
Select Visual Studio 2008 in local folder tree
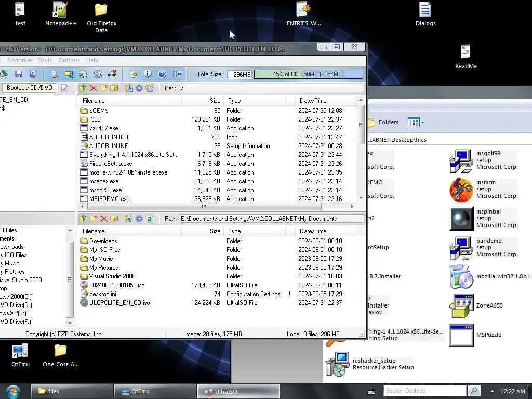21,280
